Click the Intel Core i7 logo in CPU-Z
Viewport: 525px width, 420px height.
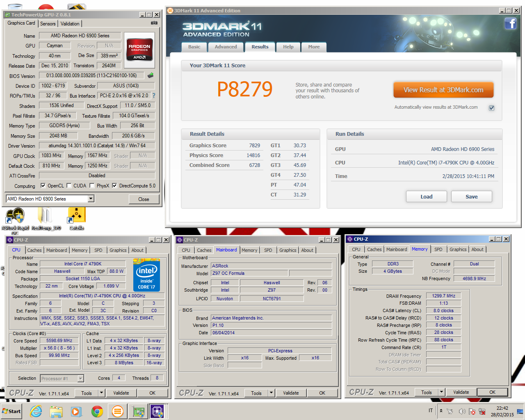(x=146, y=275)
